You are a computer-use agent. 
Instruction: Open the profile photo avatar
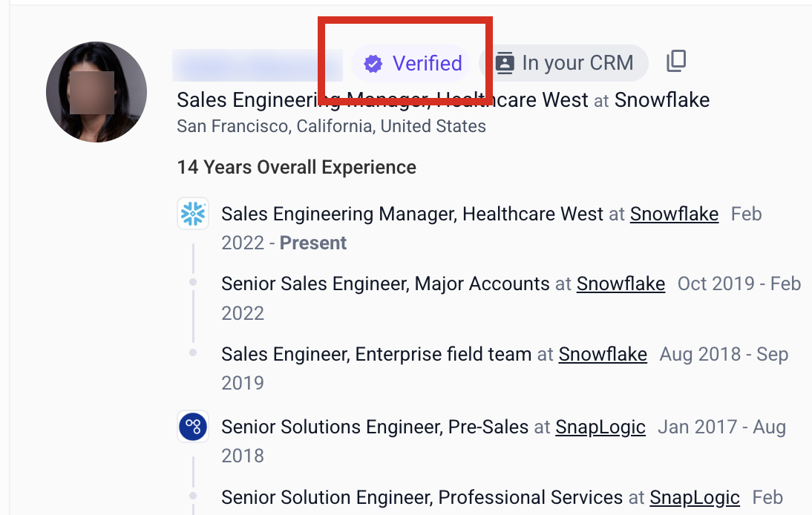tap(96, 92)
